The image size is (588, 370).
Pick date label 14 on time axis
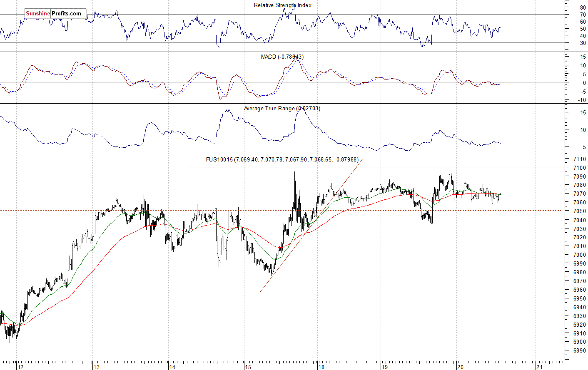[172, 367]
